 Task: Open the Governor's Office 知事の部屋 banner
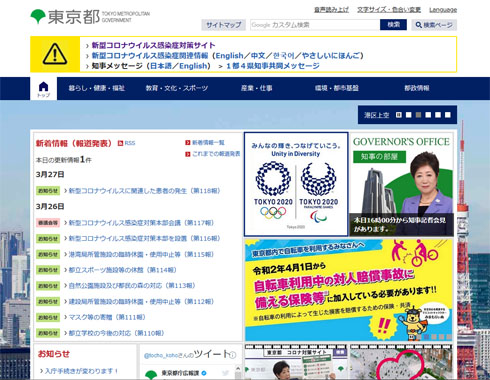coord(401,184)
